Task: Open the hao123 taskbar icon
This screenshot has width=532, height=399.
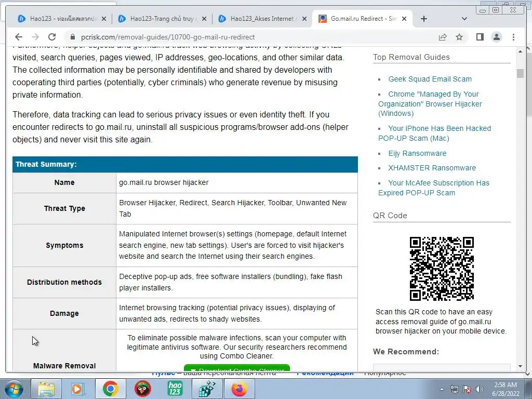Action: pos(175,389)
